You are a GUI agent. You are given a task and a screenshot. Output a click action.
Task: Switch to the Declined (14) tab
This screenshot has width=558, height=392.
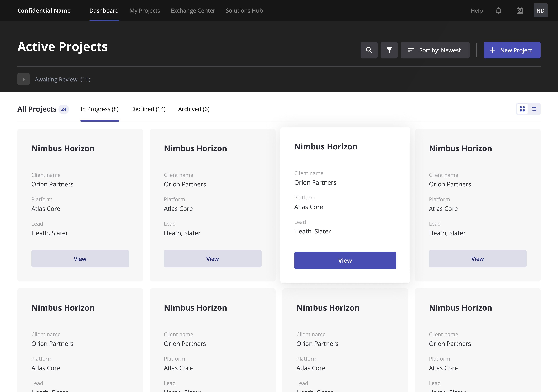[148, 109]
